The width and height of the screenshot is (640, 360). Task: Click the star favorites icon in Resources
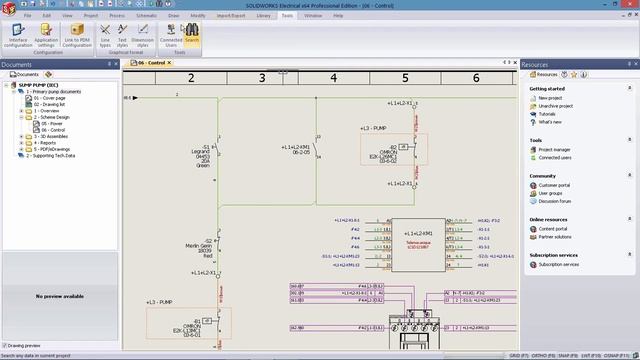tap(574, 75)
